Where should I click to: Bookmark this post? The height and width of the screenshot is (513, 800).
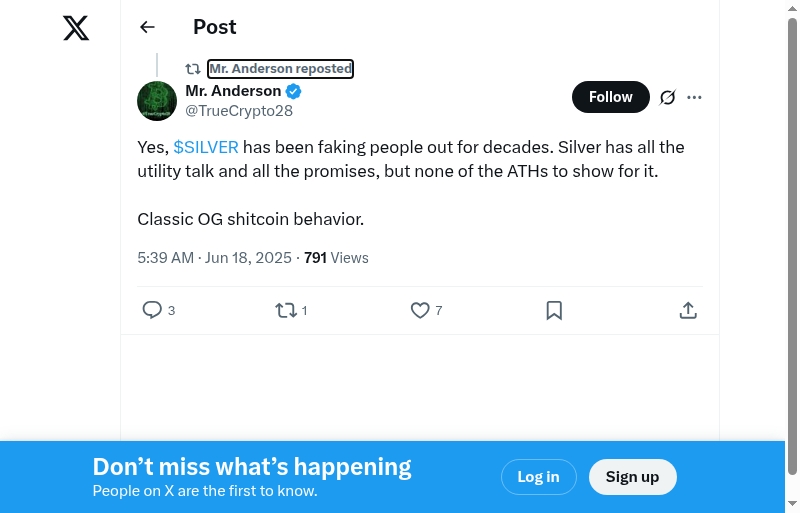pyautogui.click(x=554, y=311)
